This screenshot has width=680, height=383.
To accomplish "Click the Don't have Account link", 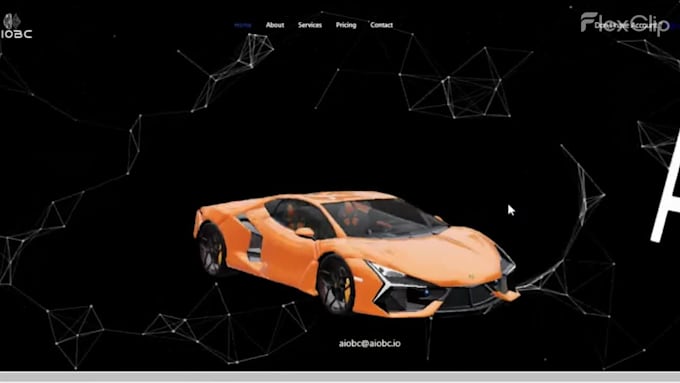I will tap(626, 26).
